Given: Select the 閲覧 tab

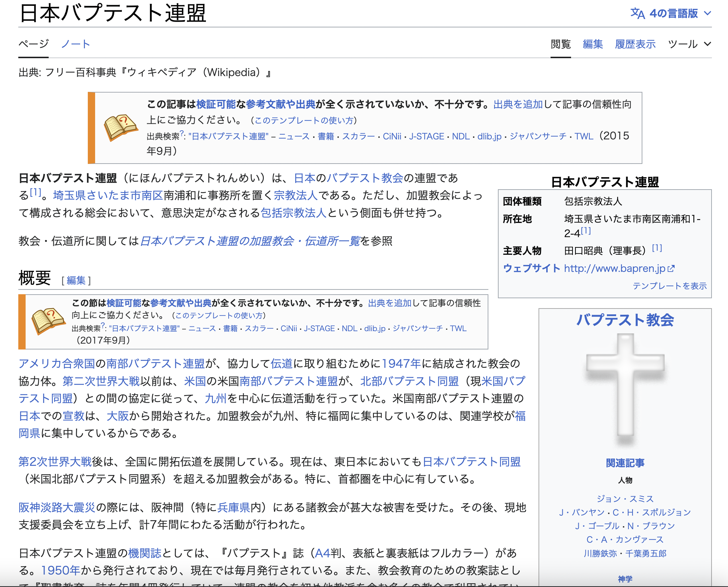Looking at the screenshot, I should [x=561, y=44].
